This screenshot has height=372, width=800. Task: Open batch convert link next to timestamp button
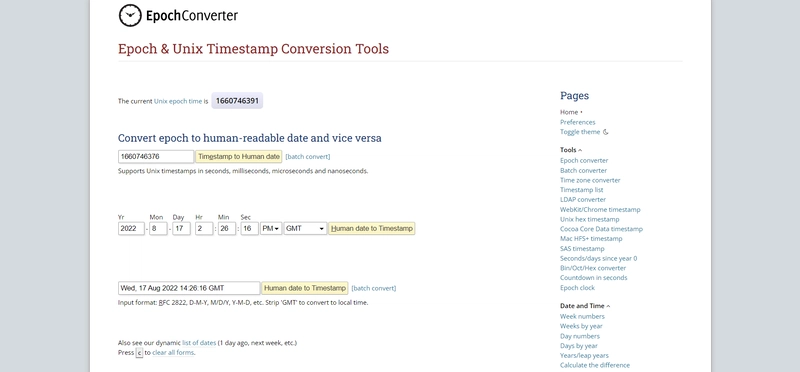coord(308,157)
